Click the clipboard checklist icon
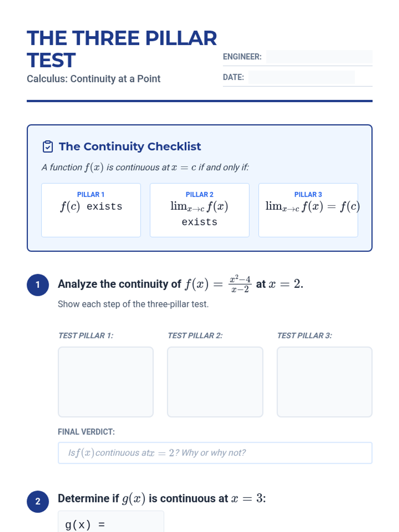The width and height of the screenshot is (399, 532). coord(48,147)
